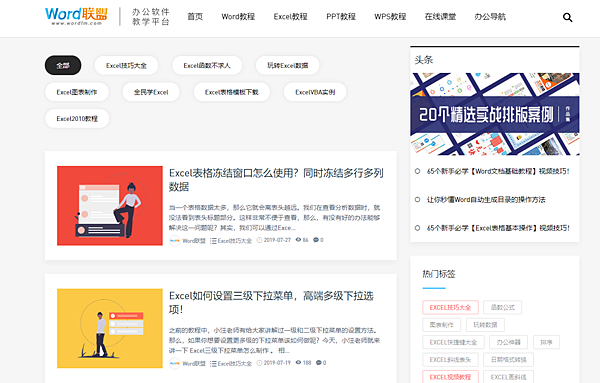The width and height of the screenshot is (600, 383).
Task: Open the Word联盟 logo homepage
Action: click(x=76, y=16)
